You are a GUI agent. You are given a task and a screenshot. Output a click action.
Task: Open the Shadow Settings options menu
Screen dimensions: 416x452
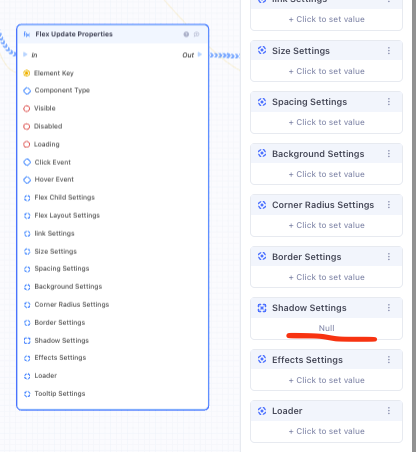pyautogui.click(x=389, y=308)
